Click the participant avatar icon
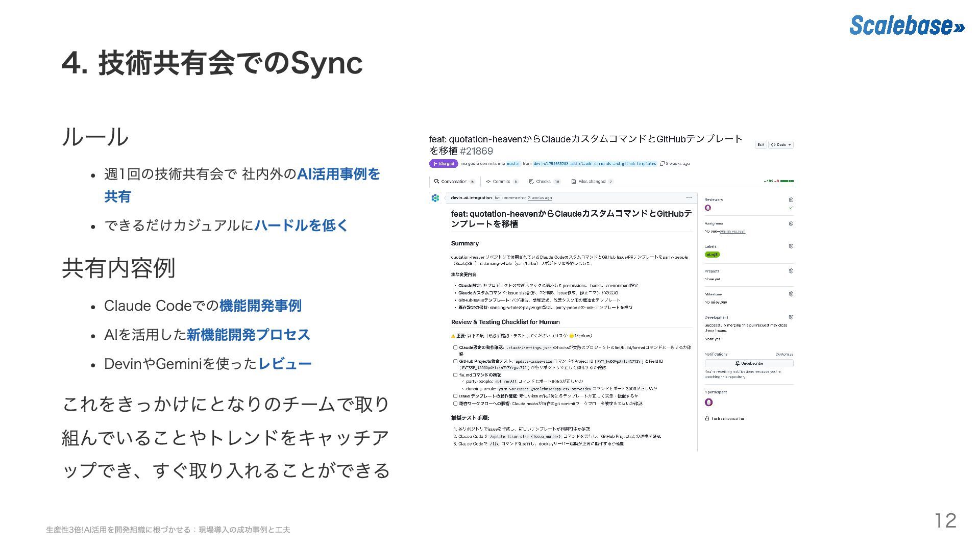 pyautogui.click(x=708, y=403)
